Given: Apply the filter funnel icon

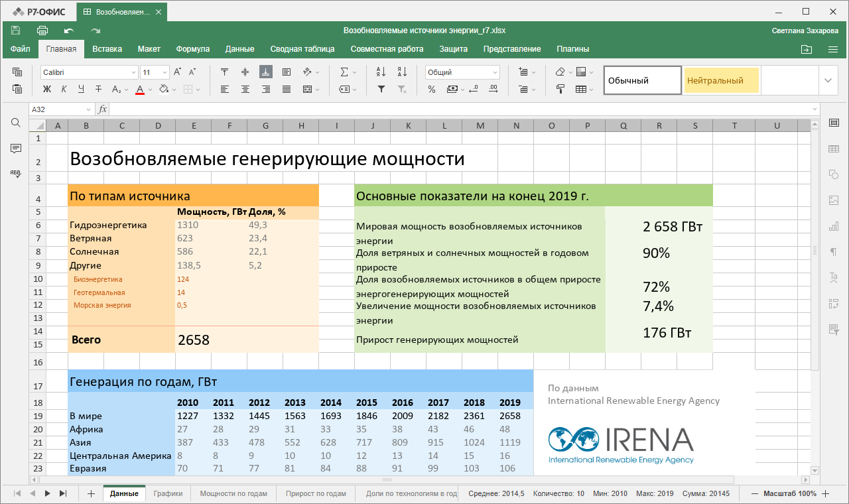Looking at the screenshot, I should pos(381,89).
